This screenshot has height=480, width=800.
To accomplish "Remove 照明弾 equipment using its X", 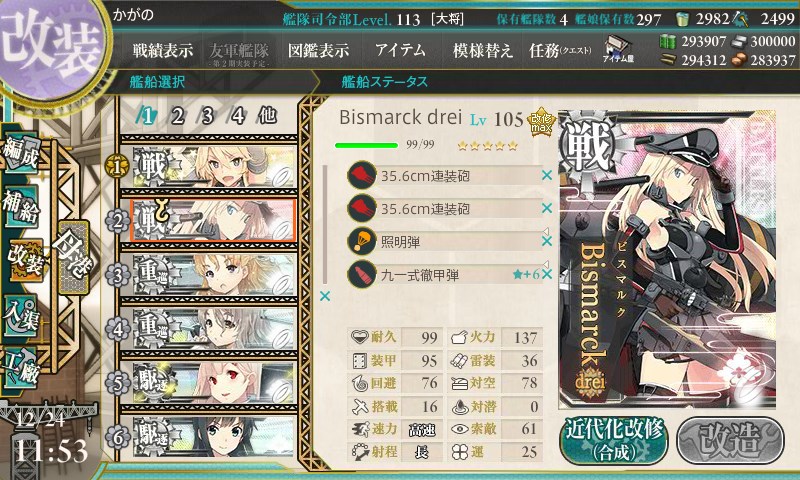I will coord(546,241).
